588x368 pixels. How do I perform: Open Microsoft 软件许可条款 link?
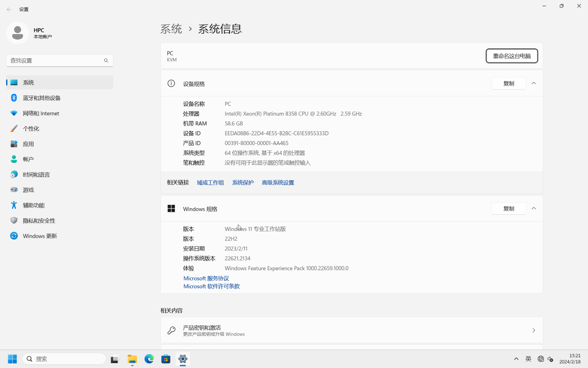pos(212,286)
